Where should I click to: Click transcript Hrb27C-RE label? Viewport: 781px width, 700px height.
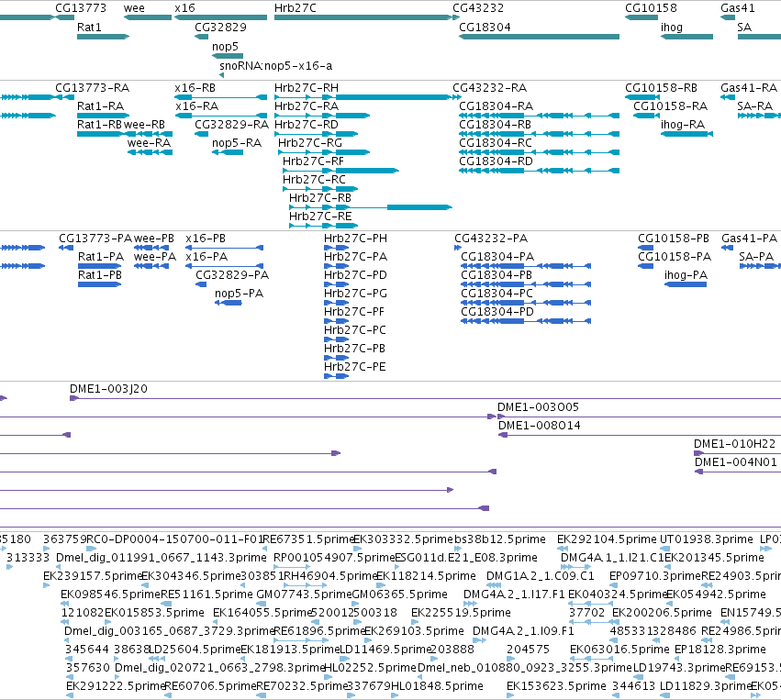pos(320,217)
